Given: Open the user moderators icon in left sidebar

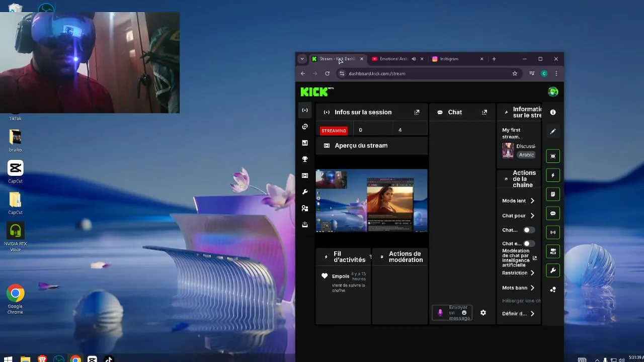Looking at the screenshot, I should click(305, 208).
